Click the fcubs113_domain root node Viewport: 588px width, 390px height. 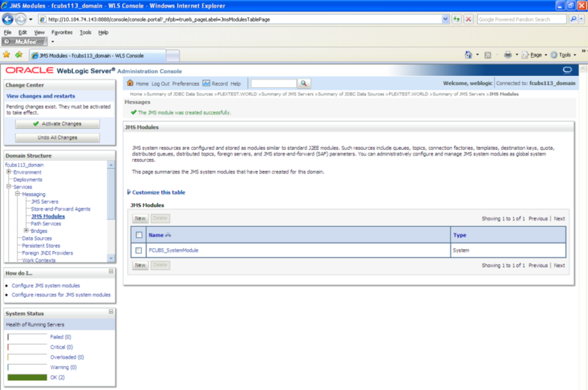[x=25, y=164]
